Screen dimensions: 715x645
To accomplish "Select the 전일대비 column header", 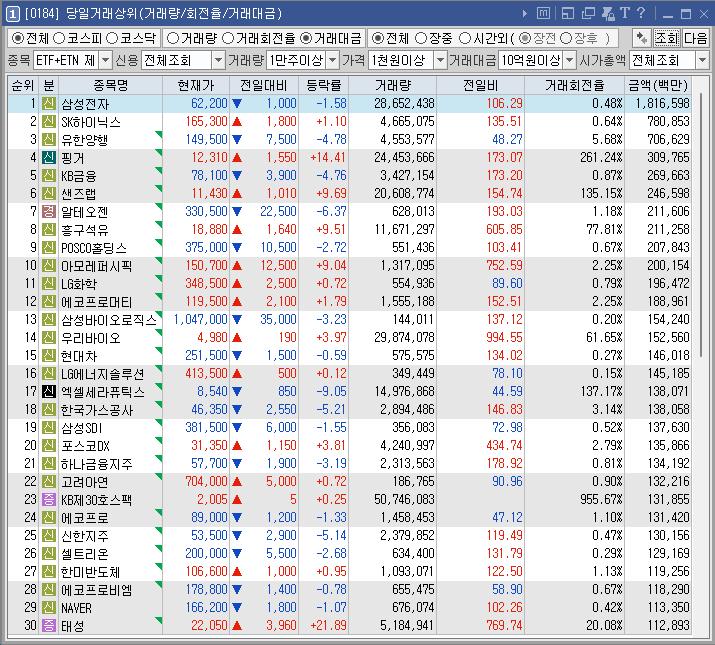I will pyautogui.click(x=264, y=85).
